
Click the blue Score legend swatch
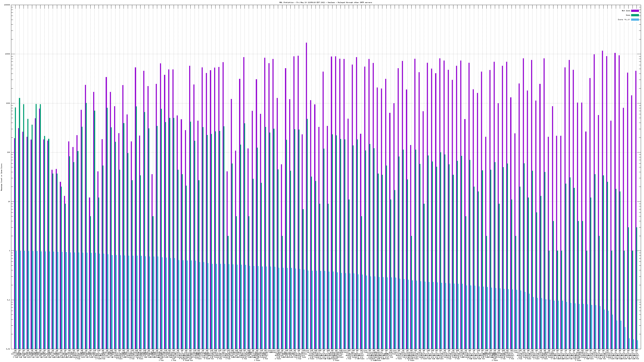pyautogui.click(x=635, y=20)
